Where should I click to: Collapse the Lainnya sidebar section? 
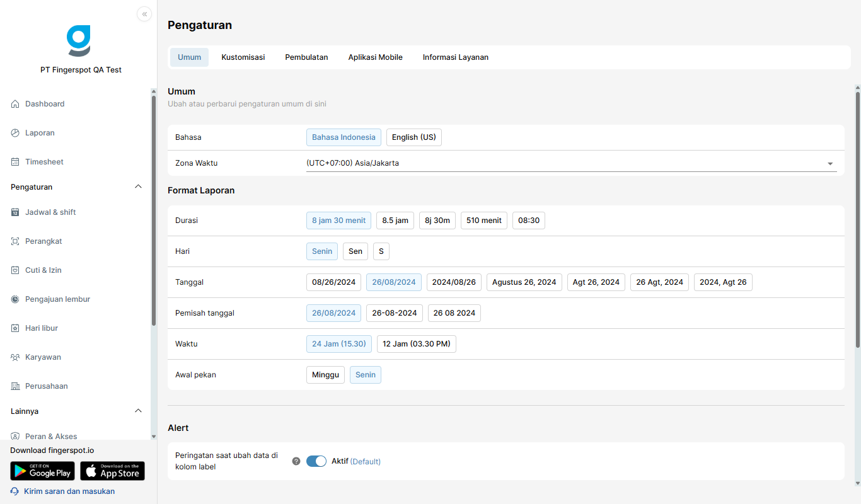(139, 411)
